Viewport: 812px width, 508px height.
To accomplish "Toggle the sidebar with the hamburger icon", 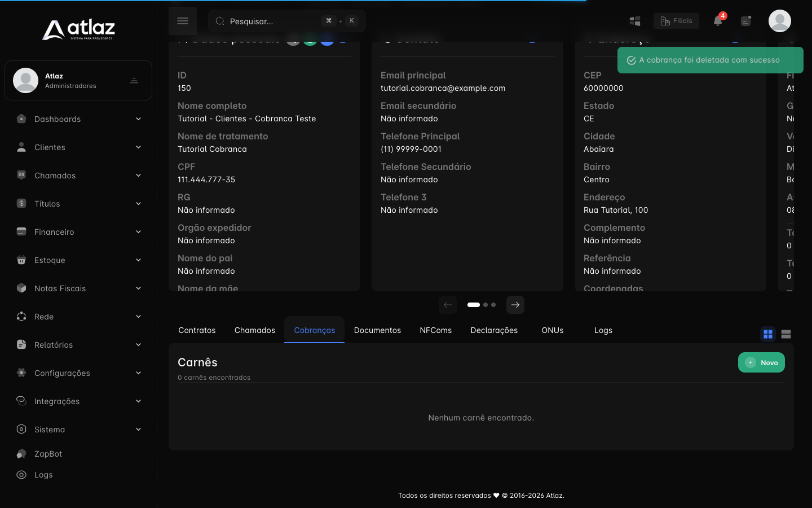I will click(x=183, y=21).
